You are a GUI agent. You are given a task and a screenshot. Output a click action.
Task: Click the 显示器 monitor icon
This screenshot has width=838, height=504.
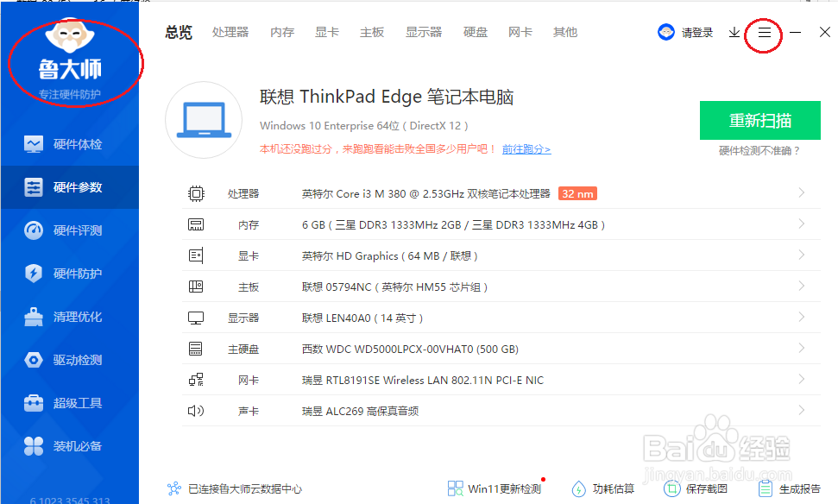196,318
